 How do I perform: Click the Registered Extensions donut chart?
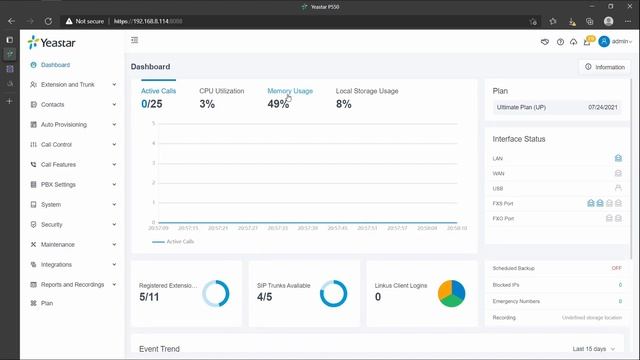point(216,293)
